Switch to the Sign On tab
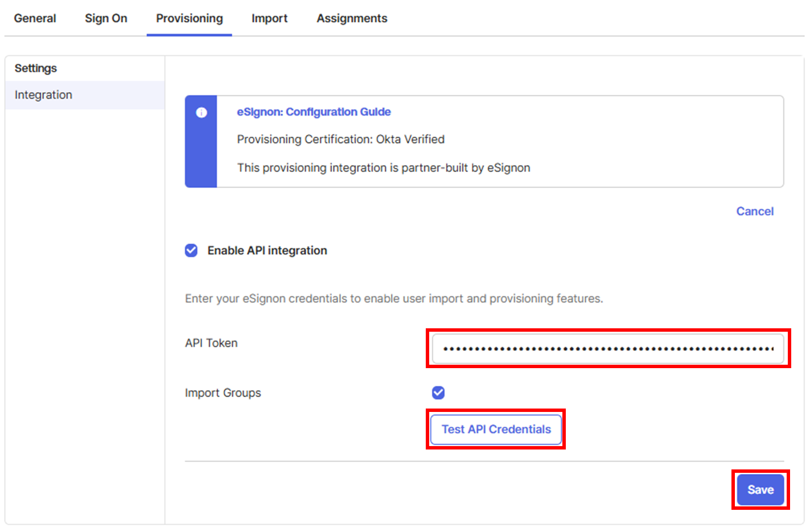Screen dimensions: 810x532 click(106, 18)
